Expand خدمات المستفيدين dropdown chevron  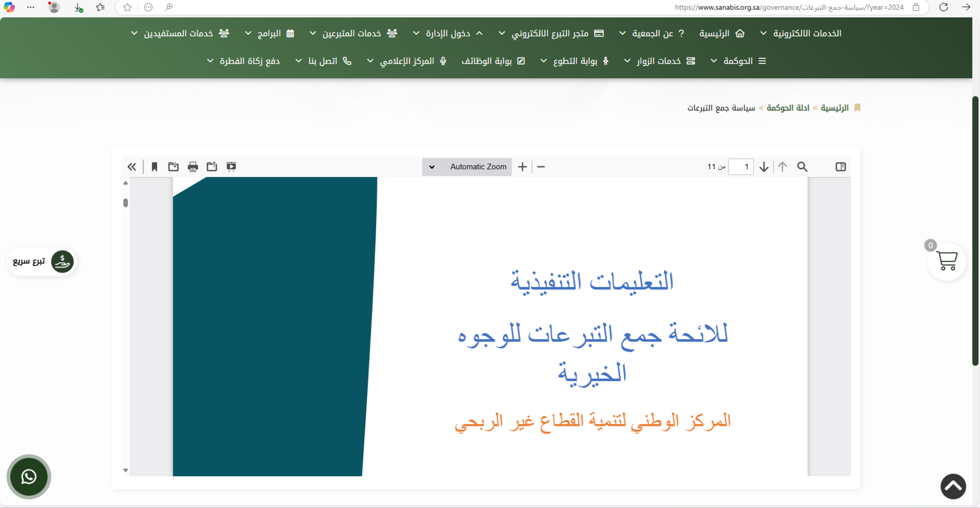(x=134, y=33)
